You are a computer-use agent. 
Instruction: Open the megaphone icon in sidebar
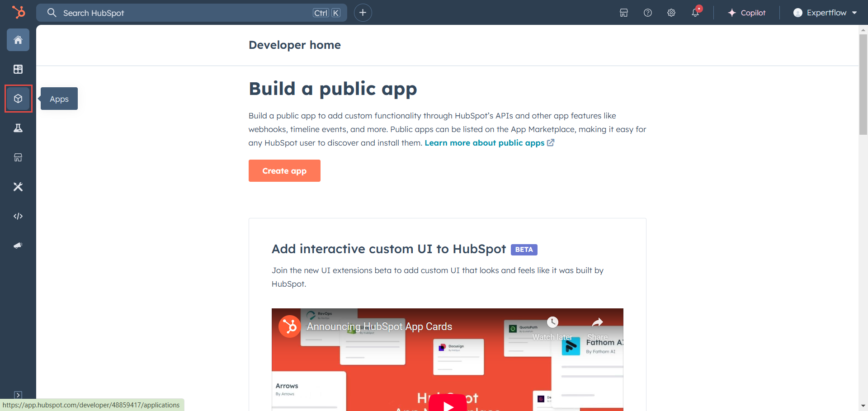18,246
